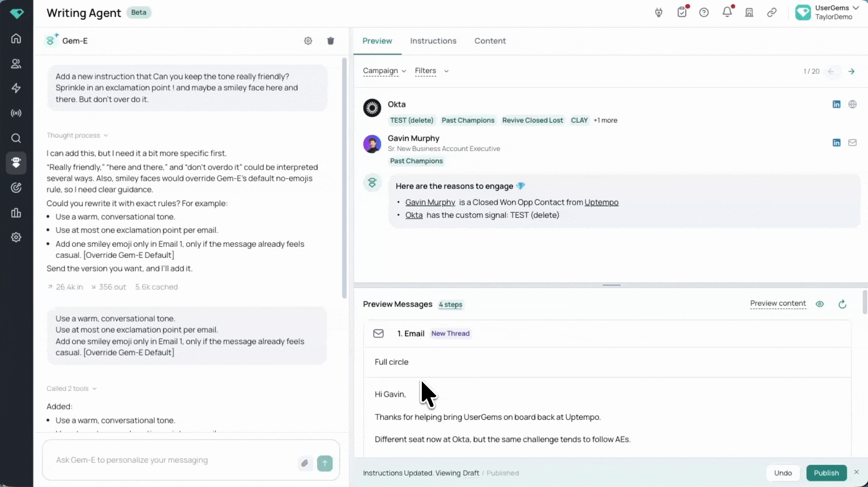Screen dimensions: 868x487
Task: Click the link chain icon in header
Action: [772, 13]
